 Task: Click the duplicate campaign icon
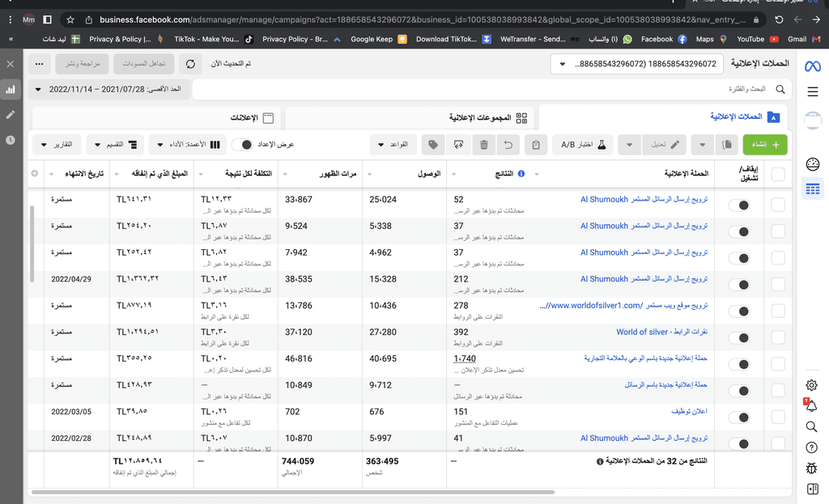click(x=727, y=145)
